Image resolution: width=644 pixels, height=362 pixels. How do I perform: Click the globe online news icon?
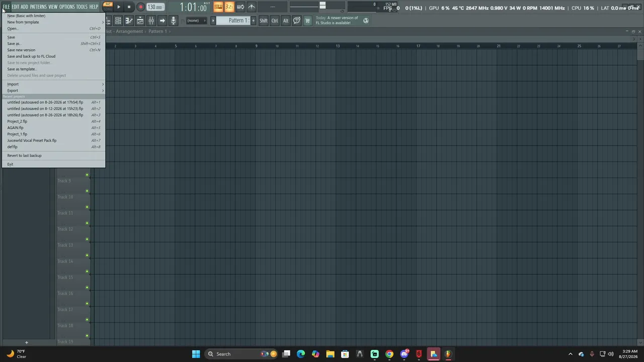[x=366, y=21]
